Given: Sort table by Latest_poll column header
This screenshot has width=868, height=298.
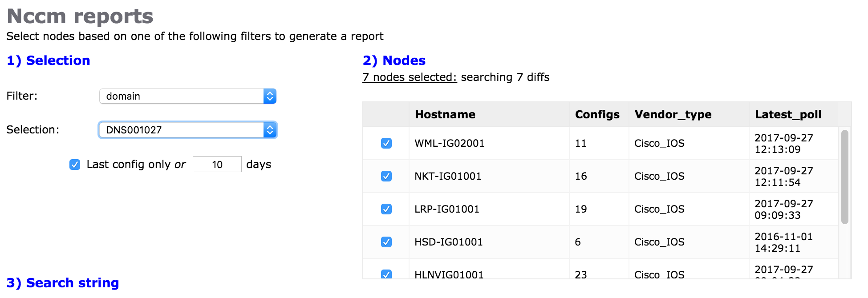Looking at the screenshot, I should [x=788, y=115].
